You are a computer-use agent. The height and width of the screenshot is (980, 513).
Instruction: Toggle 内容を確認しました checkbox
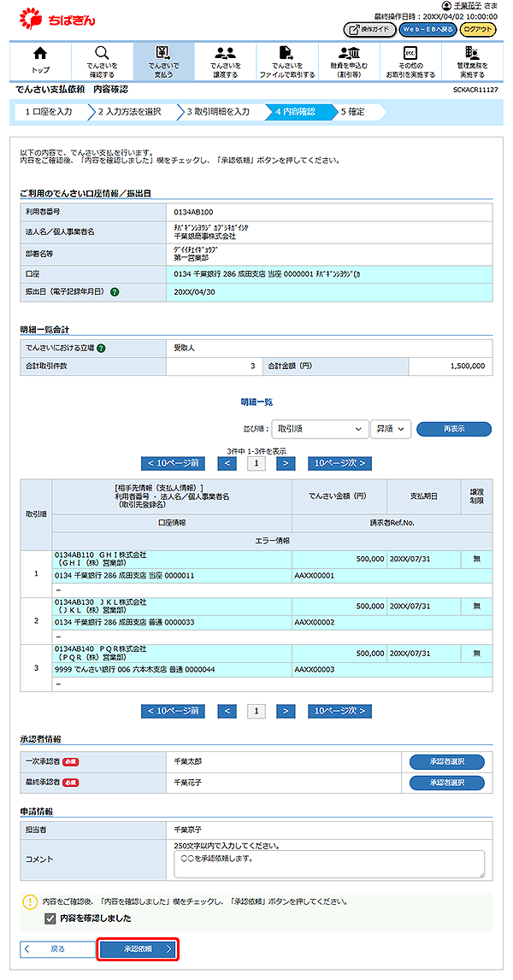coord(50,918)
